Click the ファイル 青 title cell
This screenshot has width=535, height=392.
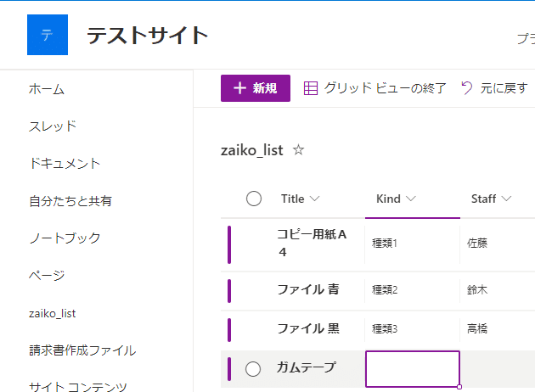(x=308, y=289)
